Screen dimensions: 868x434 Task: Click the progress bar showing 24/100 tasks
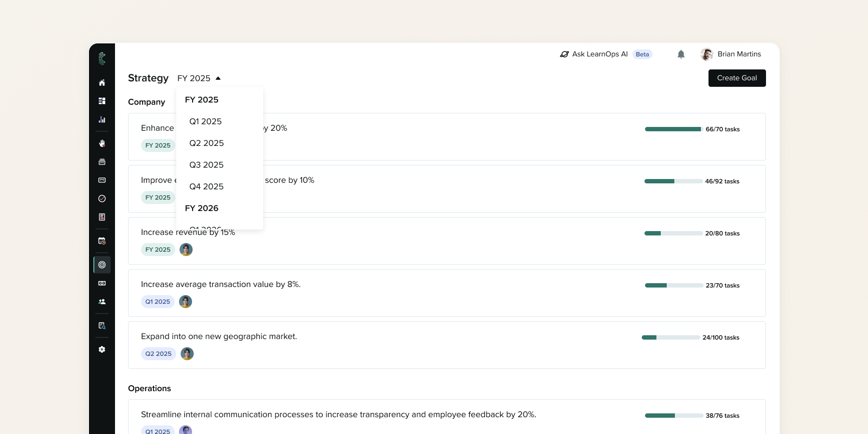pyautogui.click(x=671, y=337)
